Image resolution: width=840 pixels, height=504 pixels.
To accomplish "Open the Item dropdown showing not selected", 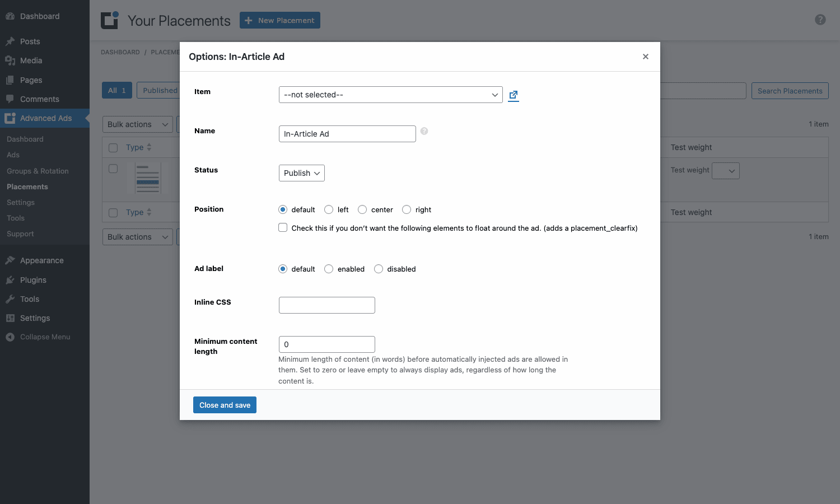I will pos(391,95).
